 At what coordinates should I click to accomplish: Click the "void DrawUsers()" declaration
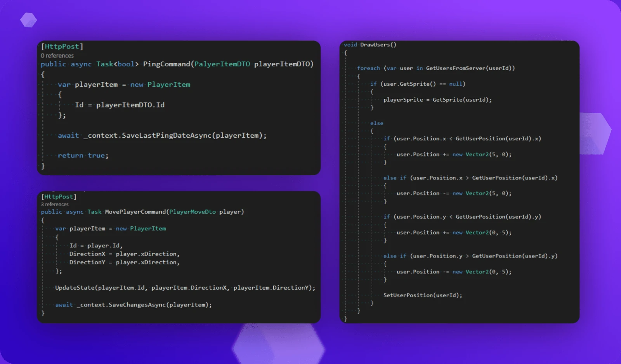pyautogui.click(x=370, y=45)
